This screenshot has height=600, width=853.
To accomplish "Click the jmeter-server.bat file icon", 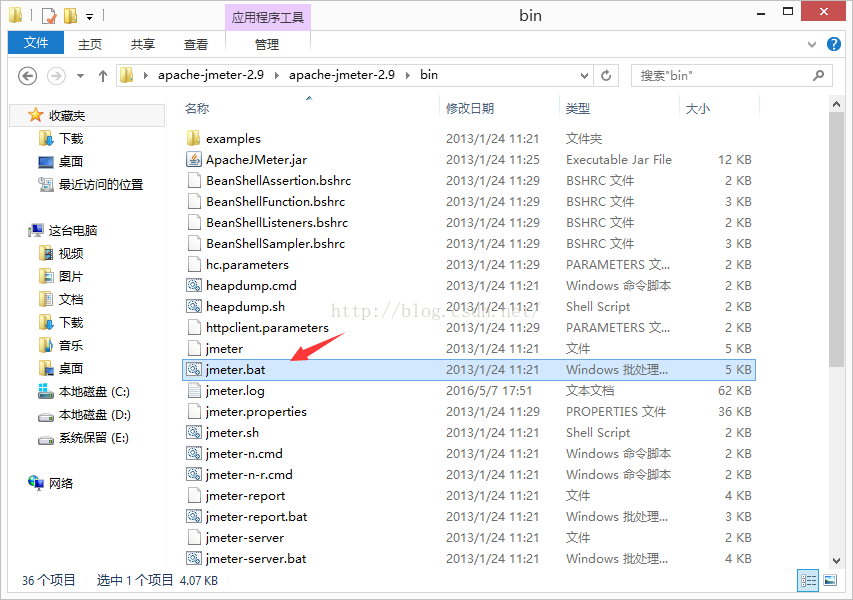I will coord(194,558).
